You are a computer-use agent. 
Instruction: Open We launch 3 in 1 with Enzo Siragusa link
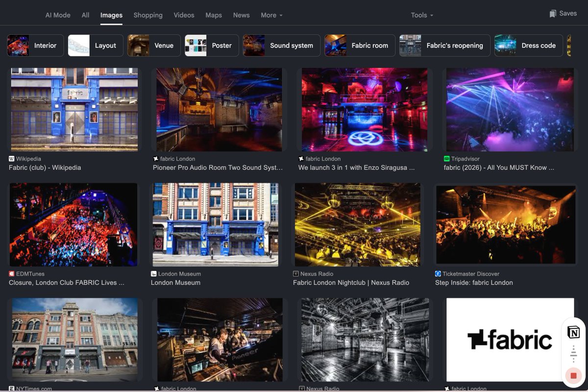click(x=357, y=168)
